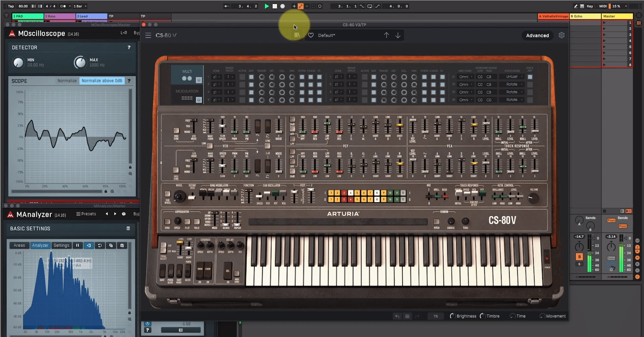Arm the round record button in the transport
The height and width of the screenshot is (337, 644).
point(283,6)
